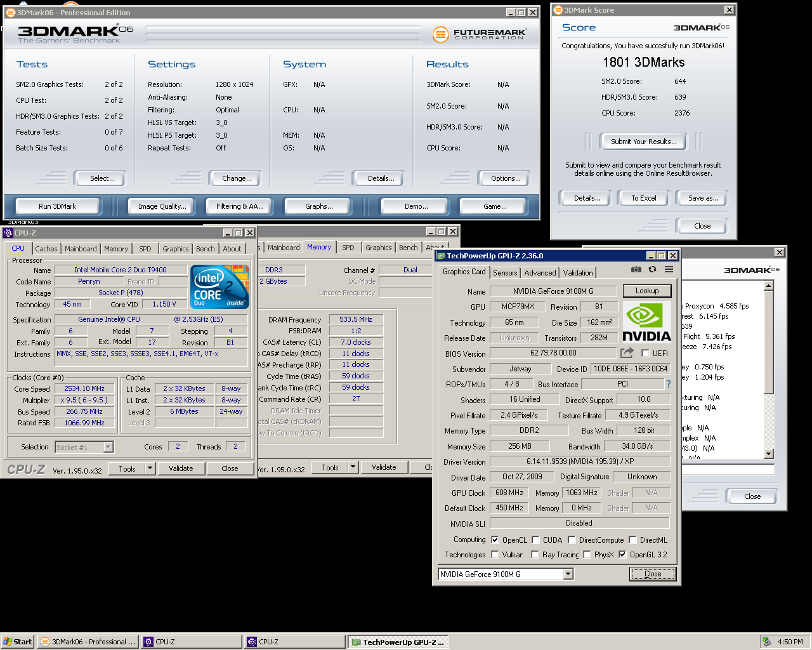This screenshot has width=812, height=650.
Task: Click Save as... in 3DMark Score
Action: pyautogui.click(x=703, y=198)
